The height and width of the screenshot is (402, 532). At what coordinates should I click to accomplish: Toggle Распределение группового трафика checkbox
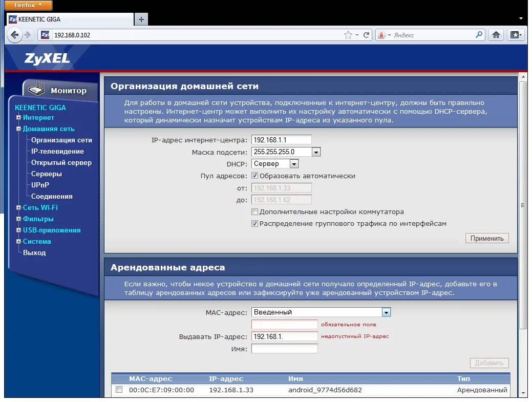[x=254, y=224]
